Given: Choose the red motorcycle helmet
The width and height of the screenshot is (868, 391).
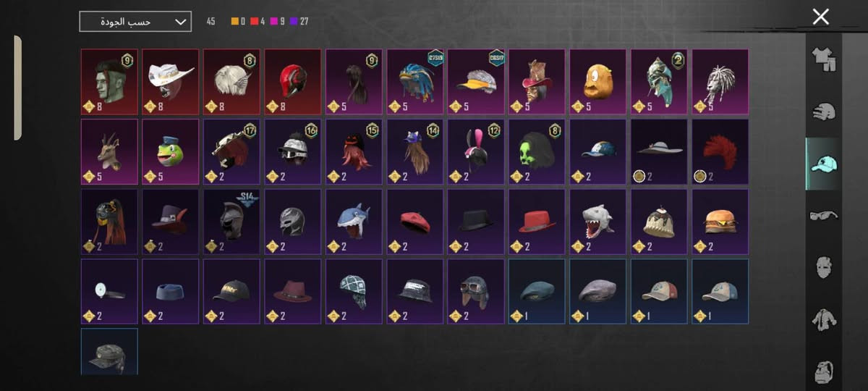Looking at the screenshot, I should pos(292,82).
